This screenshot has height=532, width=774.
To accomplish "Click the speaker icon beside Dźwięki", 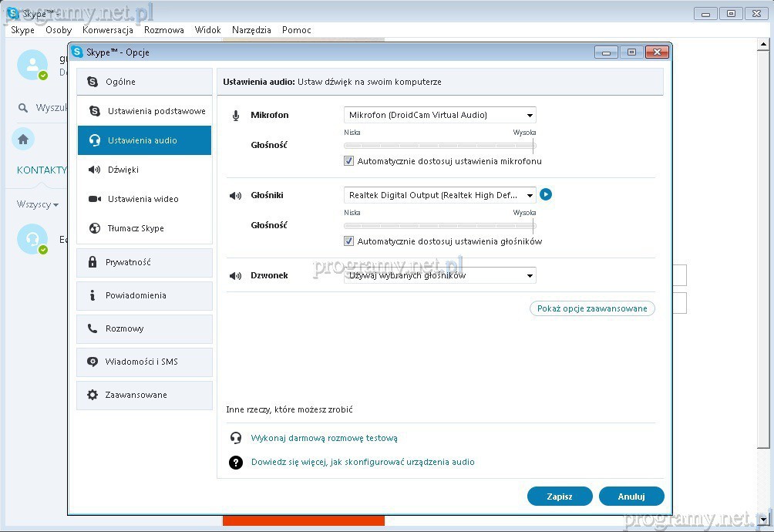I will [x=95, y=170].
